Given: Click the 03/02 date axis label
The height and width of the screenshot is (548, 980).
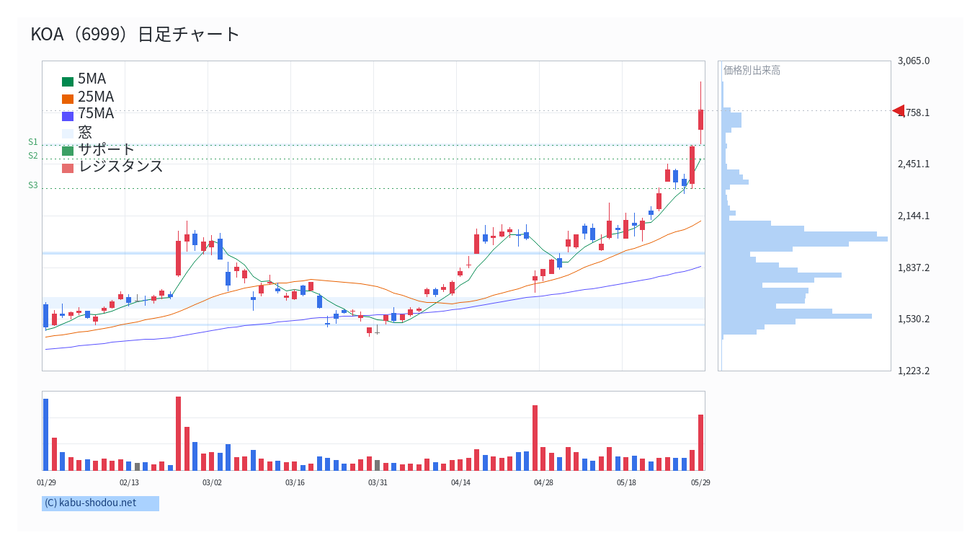Looking at the screenshot, I should click(212, 482).
